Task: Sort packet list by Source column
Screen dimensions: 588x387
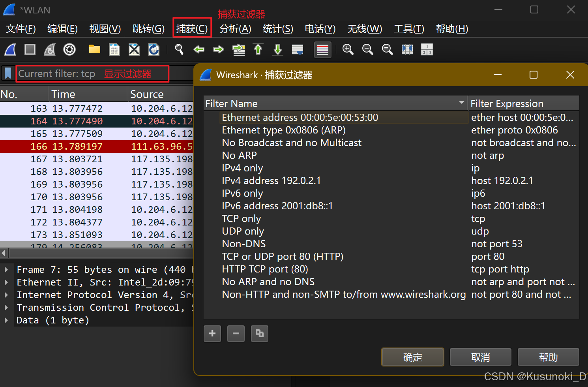Action: pos(160,94)
